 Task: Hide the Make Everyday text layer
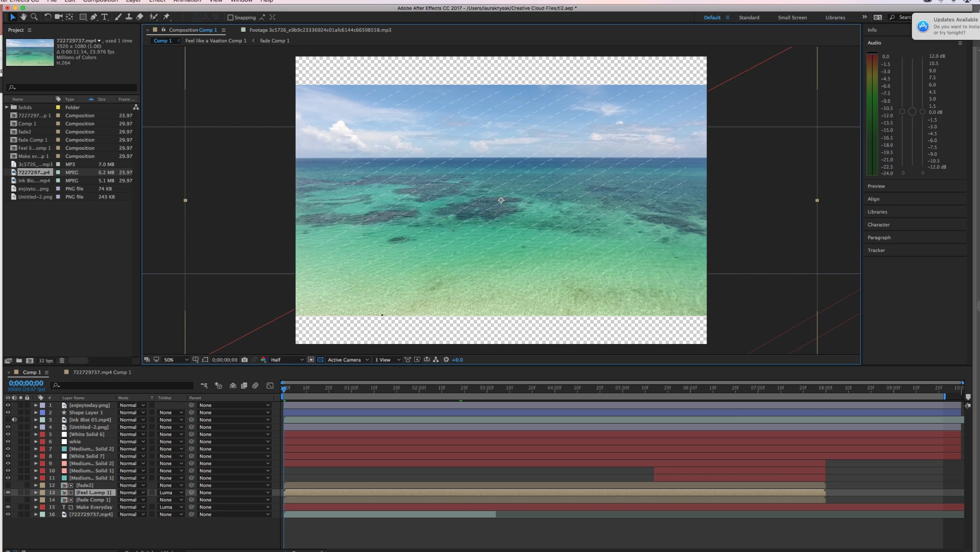point(8,508)
